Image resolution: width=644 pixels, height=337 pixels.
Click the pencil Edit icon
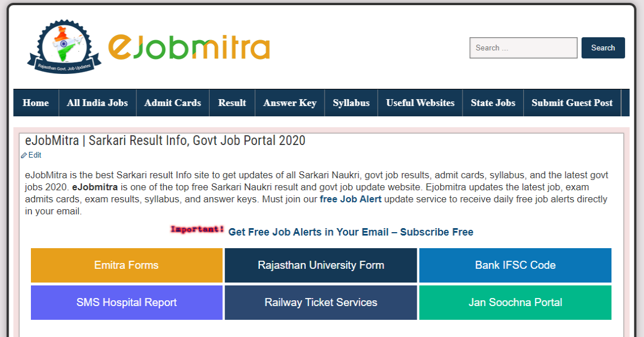pyautogui.click(x=24, y=155)
